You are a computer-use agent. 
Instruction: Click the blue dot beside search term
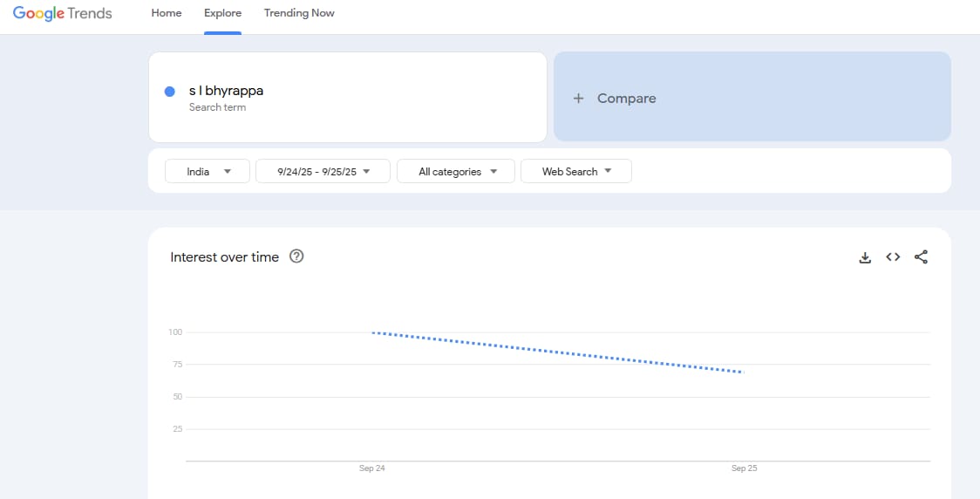(x=169, y=92)
